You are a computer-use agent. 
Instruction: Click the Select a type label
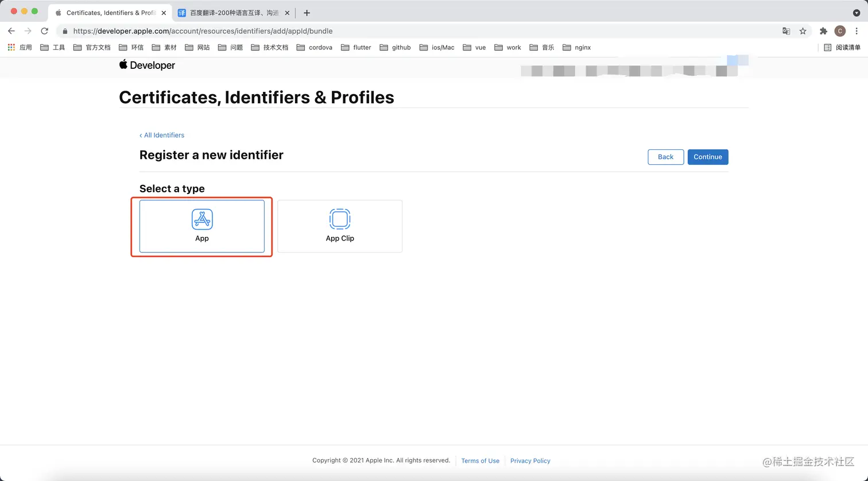[172, 188]
